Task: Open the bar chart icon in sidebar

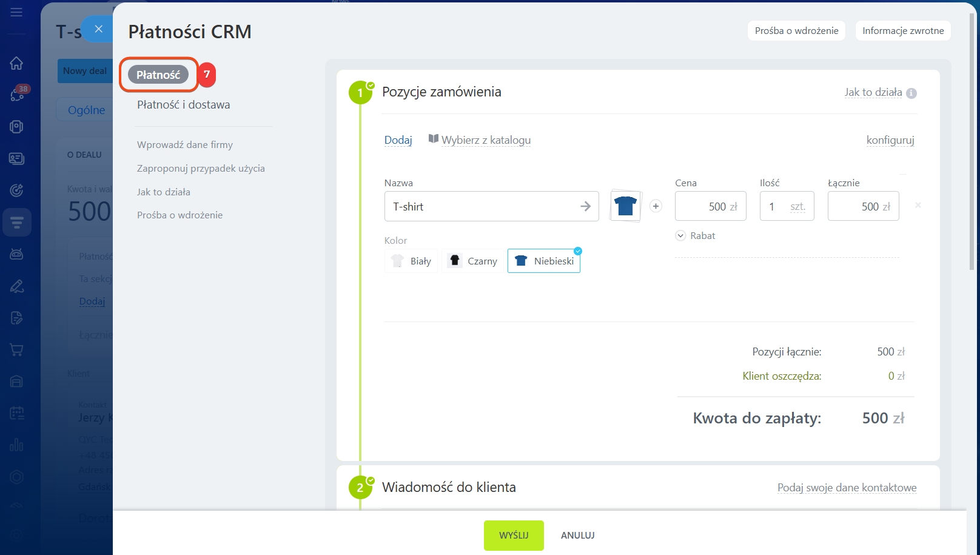Action: pos(16,445)
